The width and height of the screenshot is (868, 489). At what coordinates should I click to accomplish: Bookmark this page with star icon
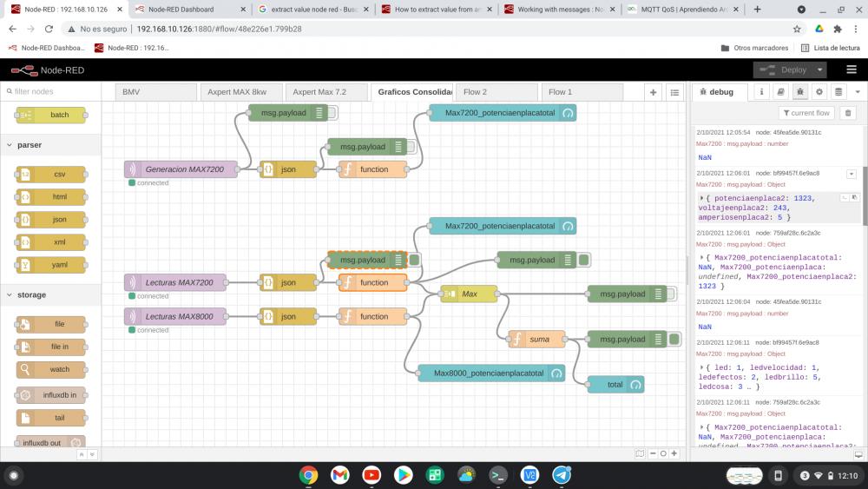click(x=797, y=29)
